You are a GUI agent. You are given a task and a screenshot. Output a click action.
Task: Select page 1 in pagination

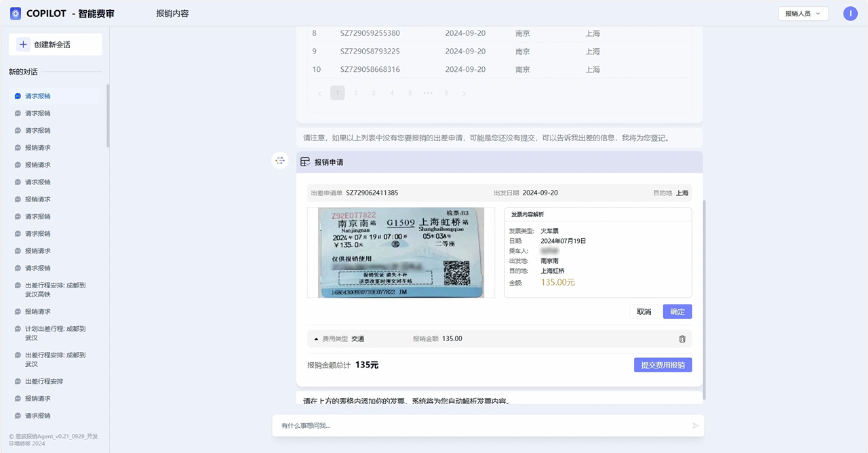point(338,93)
